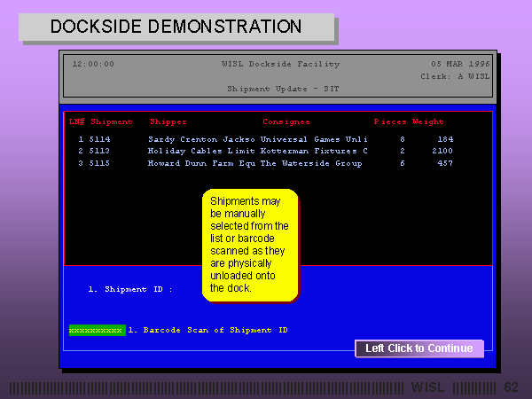Screen dimensions: 532x399
Task: Click the 05 MAR 1996 date
Action: tap(460, 64)
